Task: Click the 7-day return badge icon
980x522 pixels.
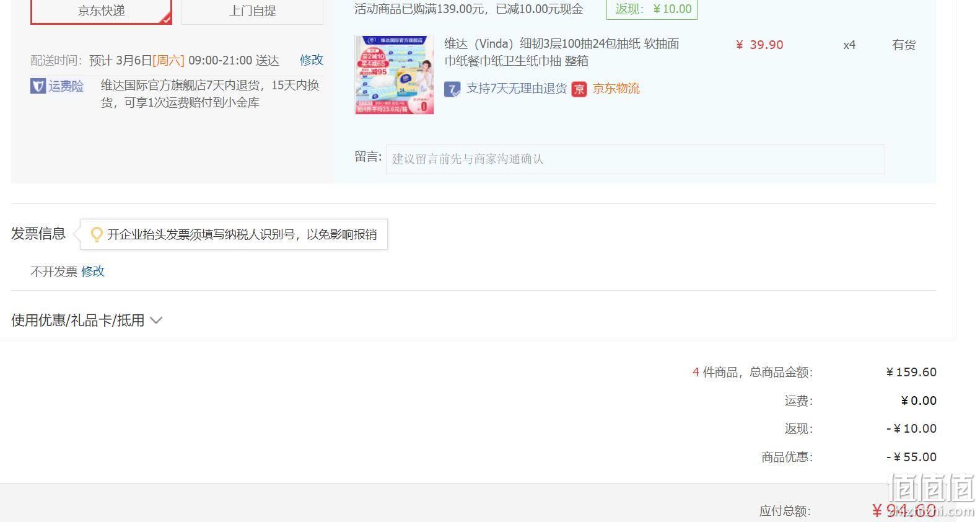Action: 452,89
